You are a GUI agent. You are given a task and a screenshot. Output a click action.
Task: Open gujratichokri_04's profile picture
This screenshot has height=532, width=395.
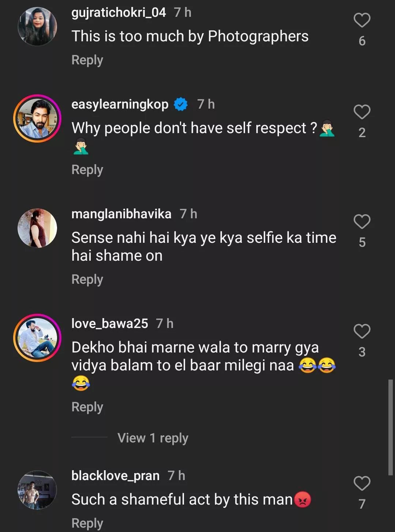(37, 27)
